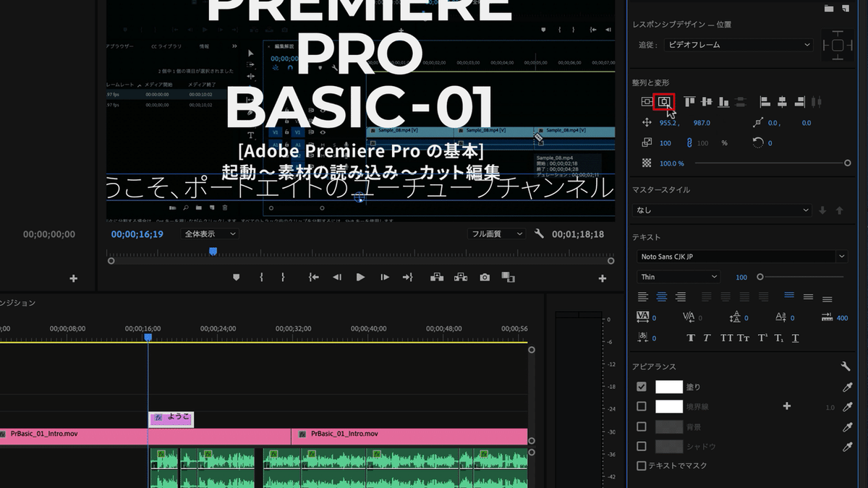Select the ようこ text clip on timeline
This screenshot has height=488, width=868.
tap(171, 419)
